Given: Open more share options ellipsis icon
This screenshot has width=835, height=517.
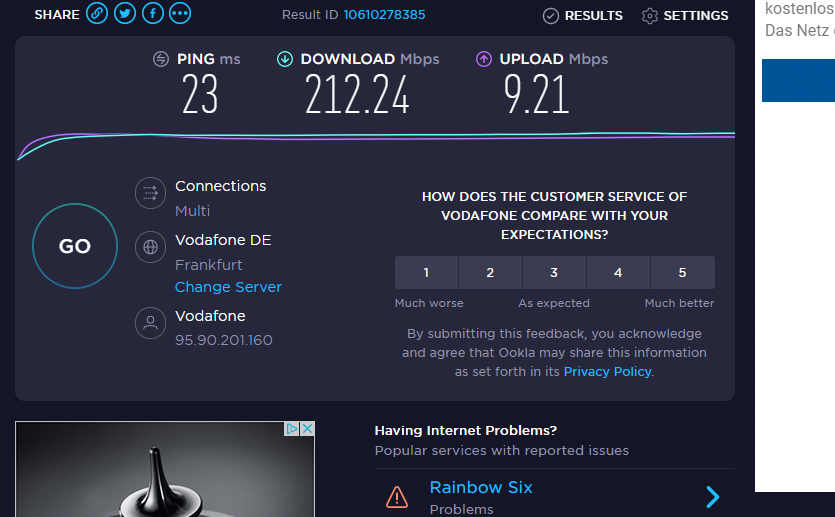Looking at the screenshot, I should click(180, 13).
